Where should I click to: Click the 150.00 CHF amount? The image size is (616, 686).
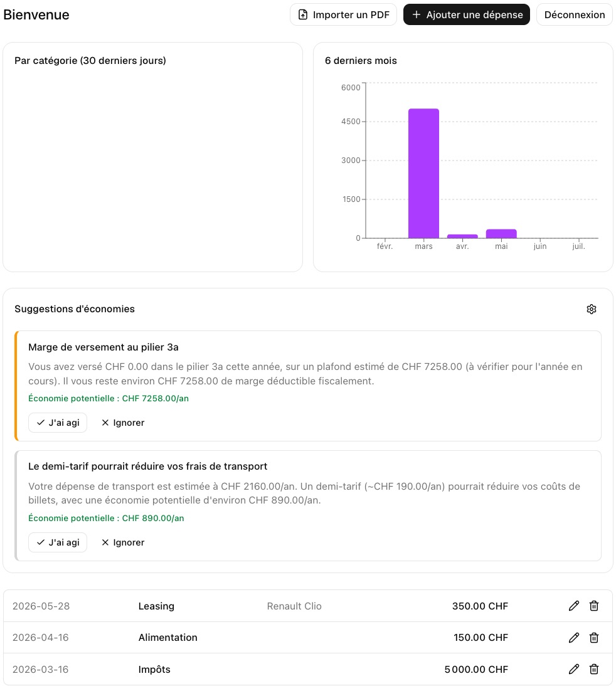pos(481,638)
